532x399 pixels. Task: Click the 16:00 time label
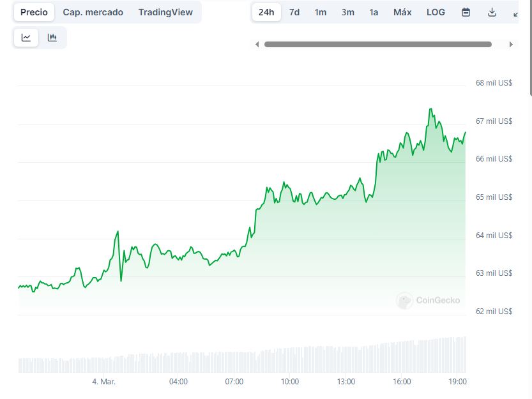pos(402,382)
